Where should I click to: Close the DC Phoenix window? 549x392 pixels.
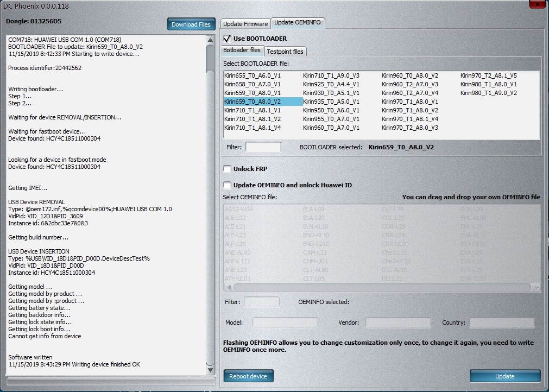(538, 4)
